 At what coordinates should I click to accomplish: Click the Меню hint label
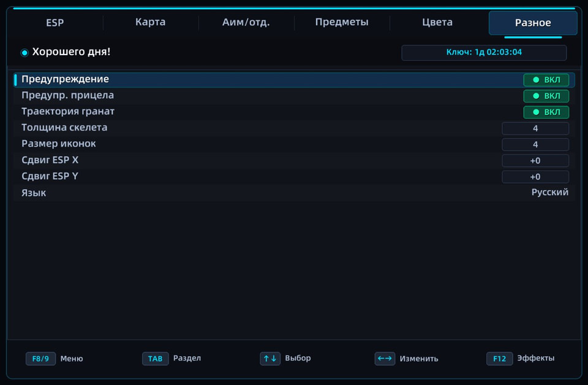(x=72, y=359)
